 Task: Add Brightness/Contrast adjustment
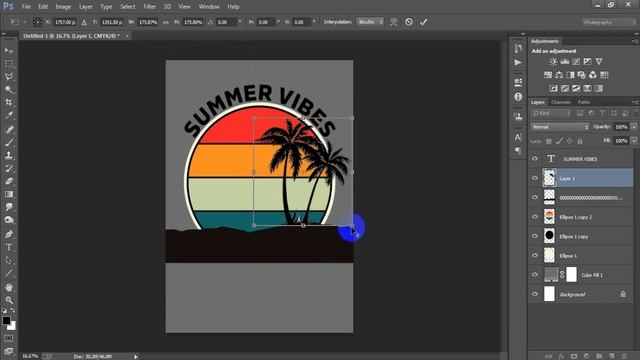(553, 62)
